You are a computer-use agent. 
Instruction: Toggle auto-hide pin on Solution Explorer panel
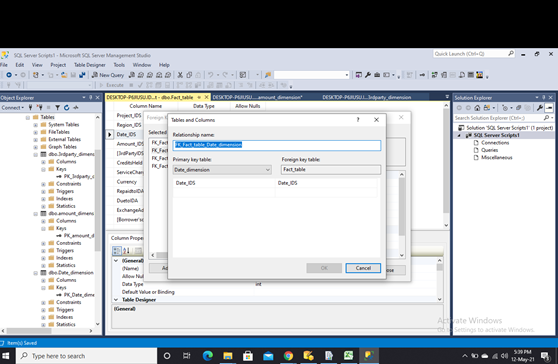544,97
